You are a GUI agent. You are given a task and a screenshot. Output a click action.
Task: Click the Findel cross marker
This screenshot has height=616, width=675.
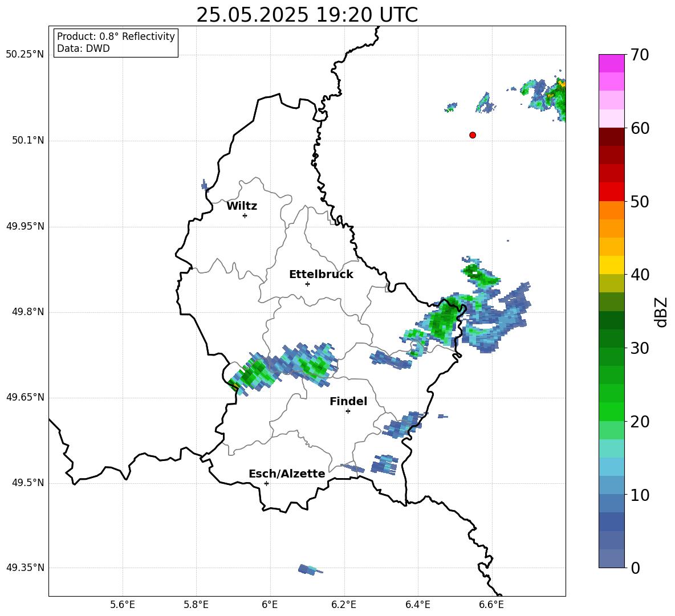coord(348,411)
